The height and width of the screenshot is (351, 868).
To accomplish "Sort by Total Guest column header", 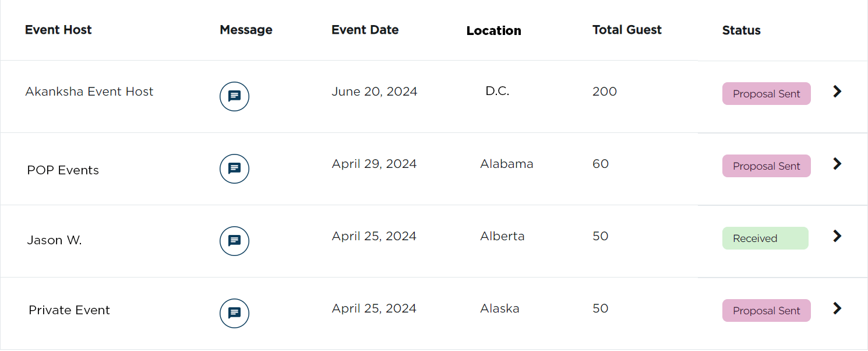I will point(627,30).
